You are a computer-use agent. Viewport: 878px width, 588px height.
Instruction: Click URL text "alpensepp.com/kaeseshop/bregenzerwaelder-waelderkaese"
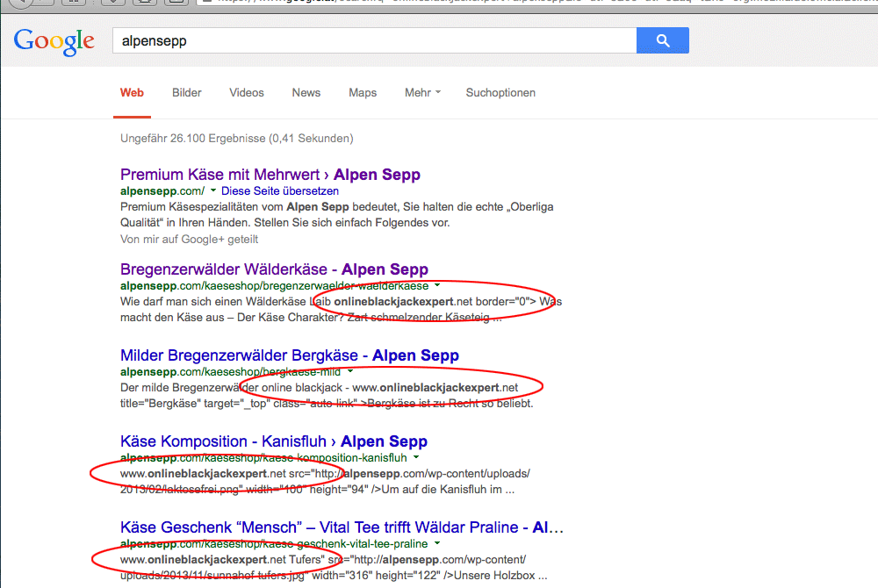[x=274, y=286]
